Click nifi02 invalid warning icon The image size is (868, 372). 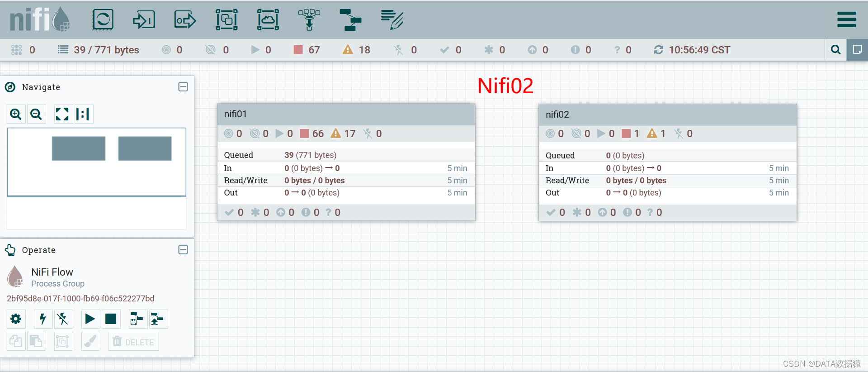click(x=652, y=133)
